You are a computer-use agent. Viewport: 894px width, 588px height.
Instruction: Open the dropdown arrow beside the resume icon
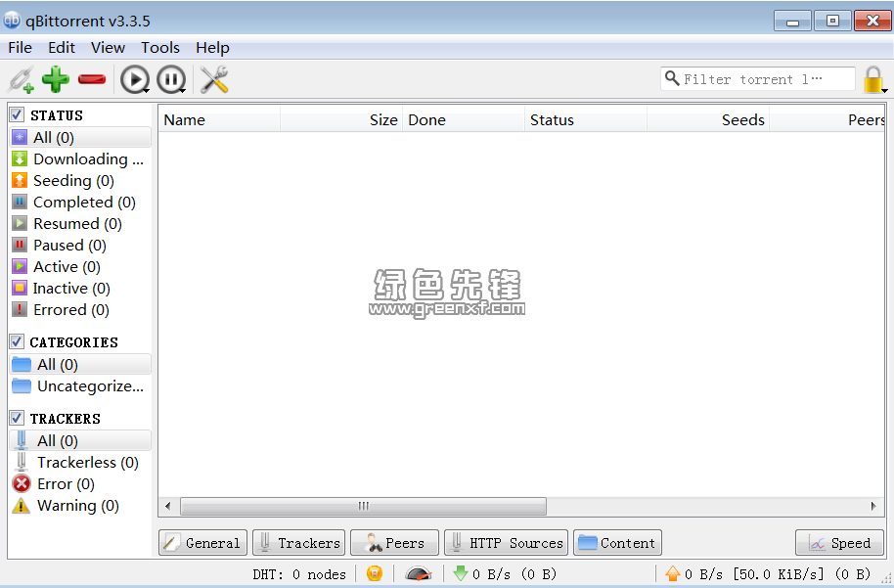[147, 91]
